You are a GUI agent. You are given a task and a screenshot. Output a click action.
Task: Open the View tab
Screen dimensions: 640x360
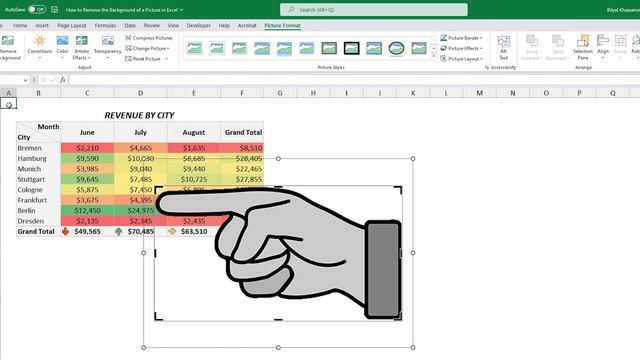pos(173,25)
